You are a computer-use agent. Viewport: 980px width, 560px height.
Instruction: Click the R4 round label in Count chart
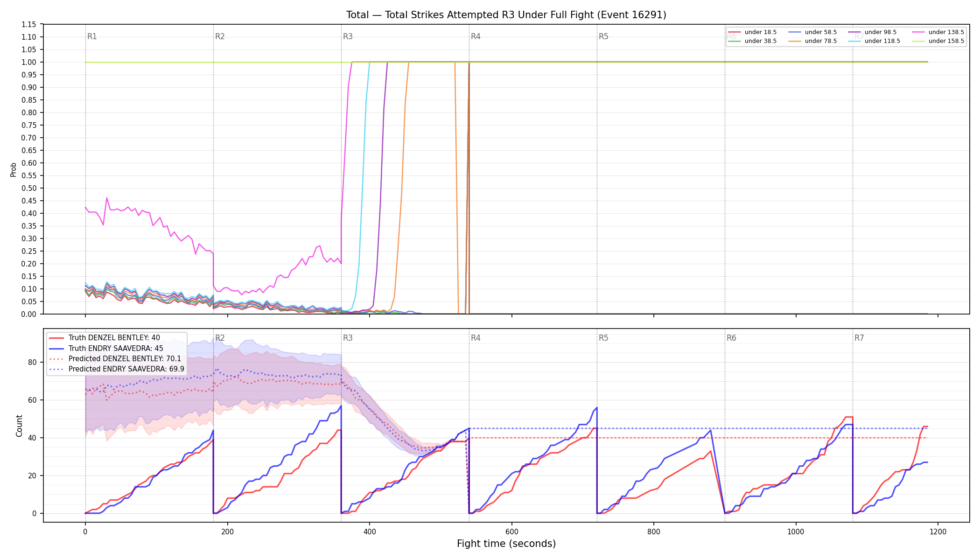(x=476, y=338)
